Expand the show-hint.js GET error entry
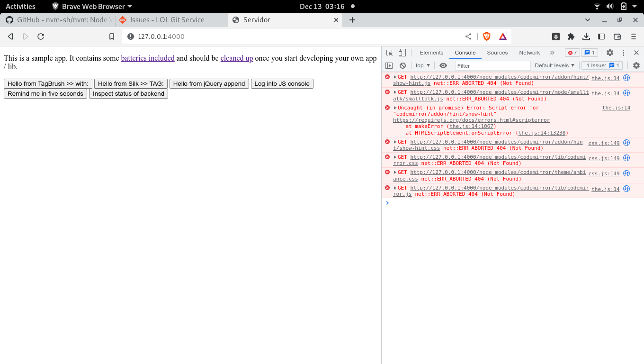 [395, 77]
